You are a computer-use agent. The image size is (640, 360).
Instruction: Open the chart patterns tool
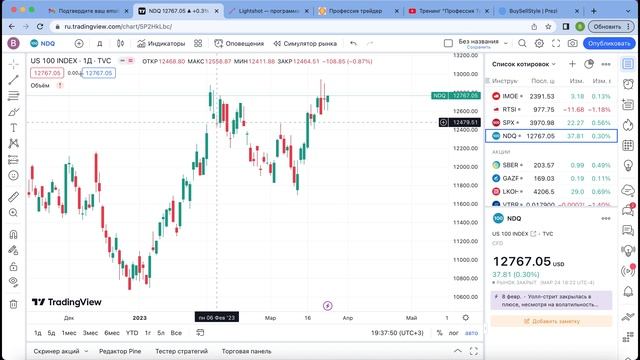tap(13, 143)
